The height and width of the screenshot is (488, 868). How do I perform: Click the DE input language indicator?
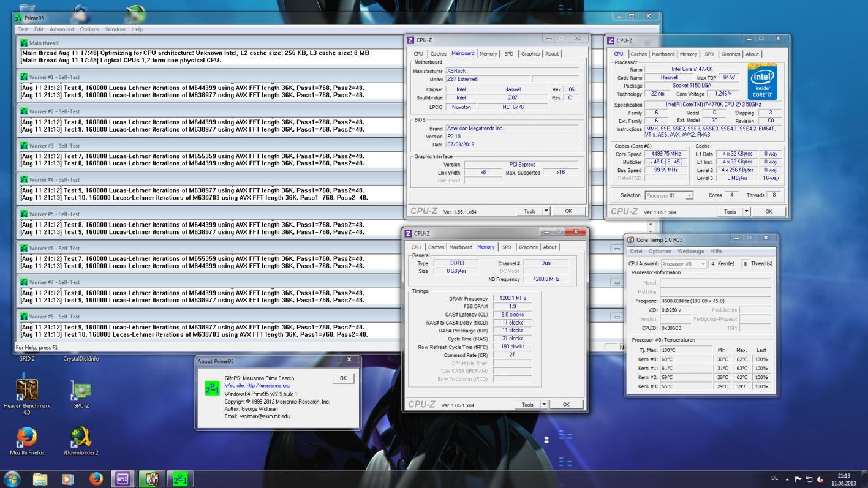click(x=776, y=479)
